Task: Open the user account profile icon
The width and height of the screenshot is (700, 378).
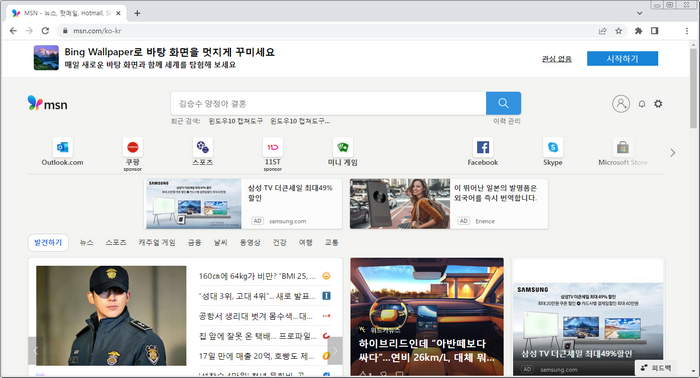Action: pos(621,104)
